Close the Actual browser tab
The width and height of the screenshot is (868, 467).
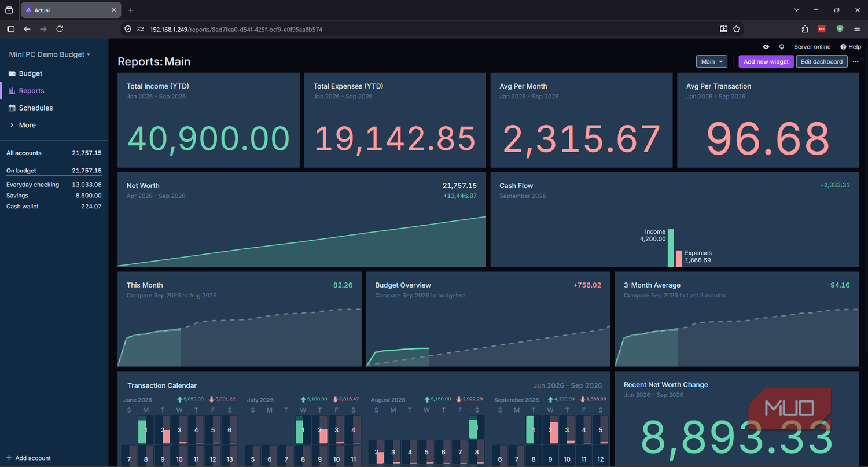coord(114,10)
